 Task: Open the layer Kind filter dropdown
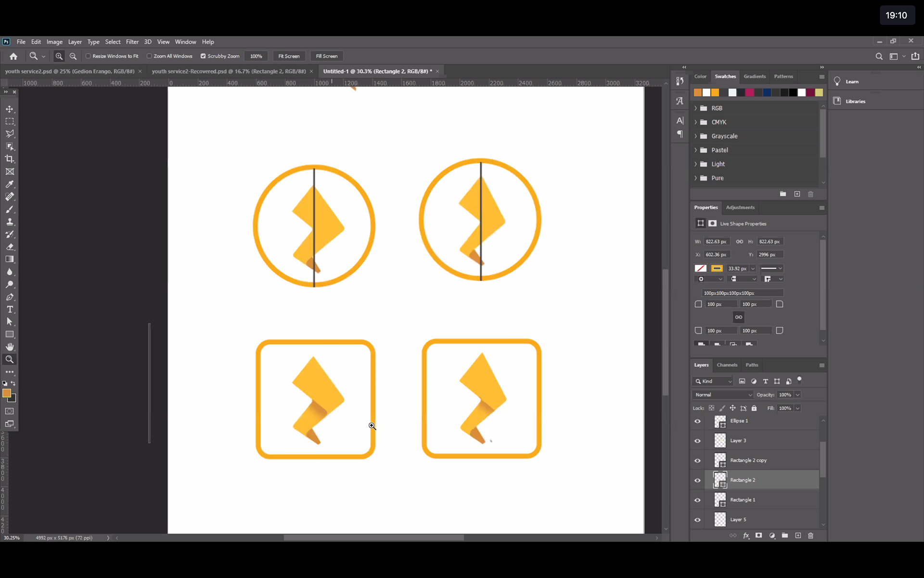tap(713, 381)
